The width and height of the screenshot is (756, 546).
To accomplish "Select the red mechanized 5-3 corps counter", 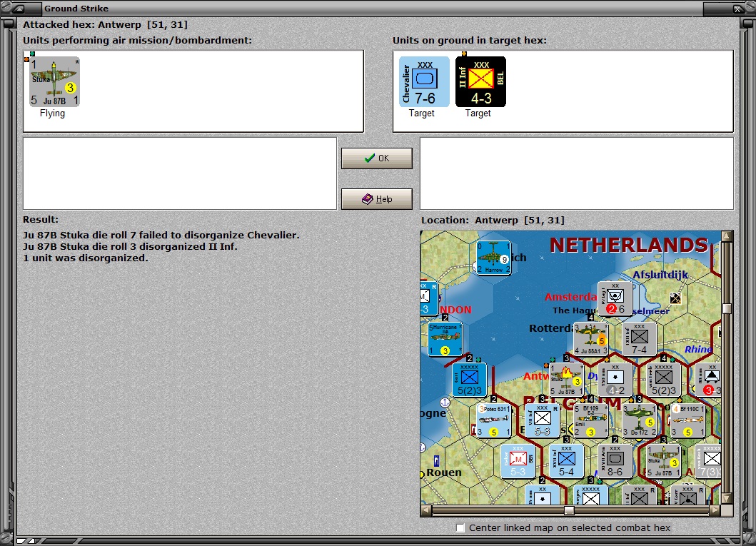I will point(518,461).
